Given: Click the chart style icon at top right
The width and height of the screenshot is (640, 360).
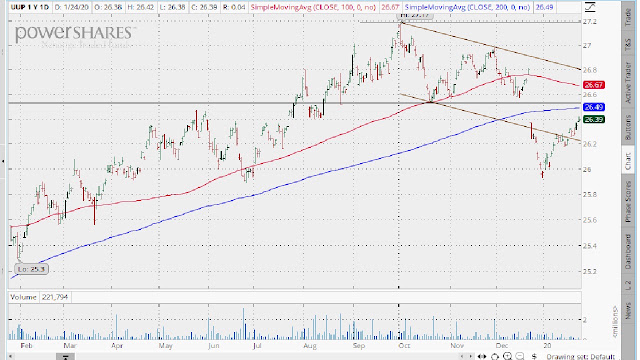Looking at the screenshot, I should click(x=590, y=7).
